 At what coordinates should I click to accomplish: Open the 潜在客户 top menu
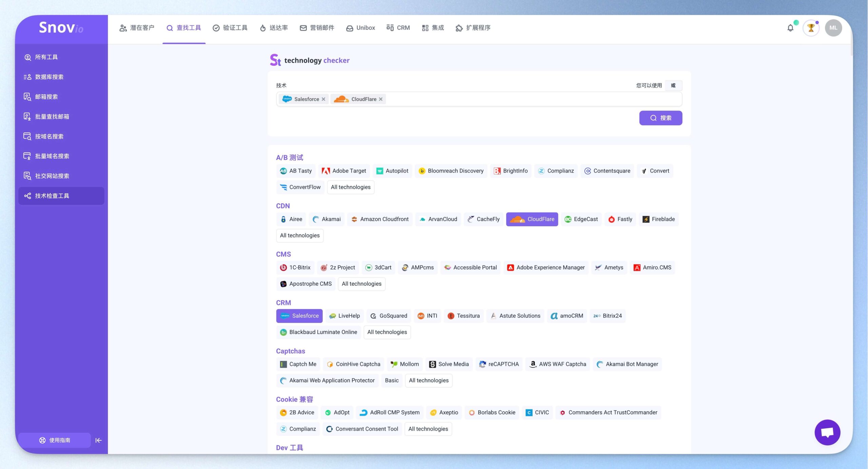pos(137,28)
